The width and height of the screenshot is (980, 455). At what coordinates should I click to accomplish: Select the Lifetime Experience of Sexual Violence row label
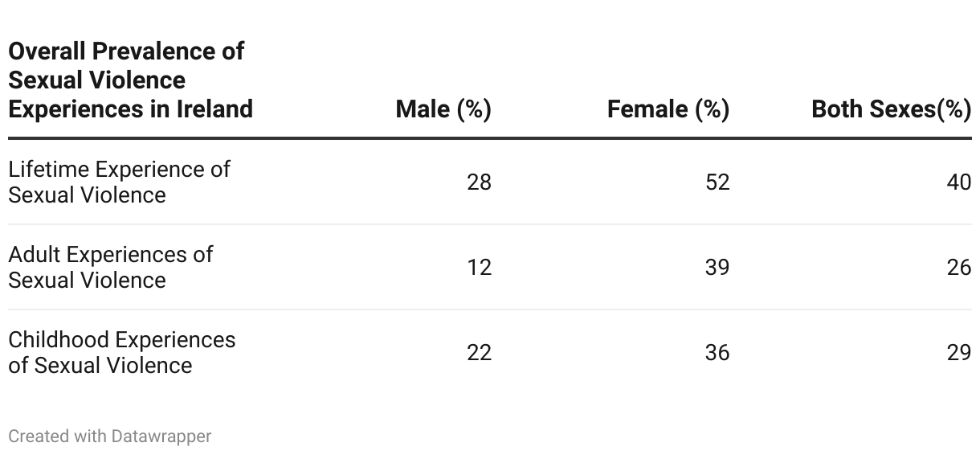[119, 182]
